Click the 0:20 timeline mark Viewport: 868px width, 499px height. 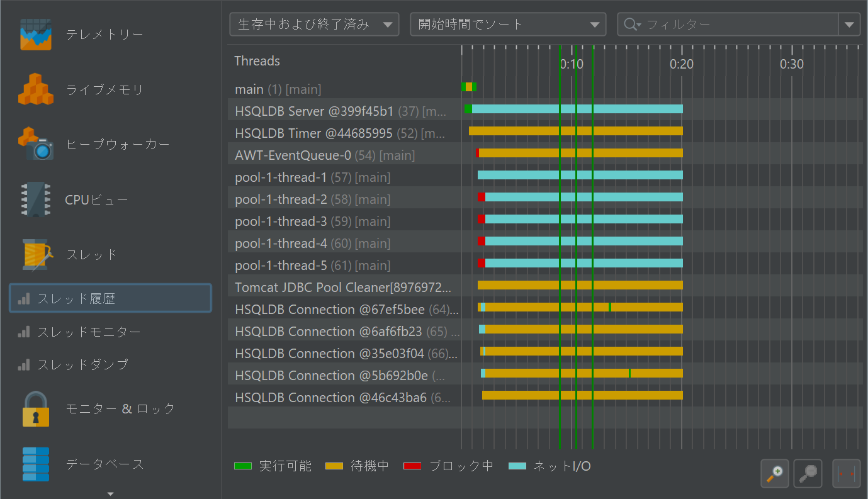pos(682,64)
